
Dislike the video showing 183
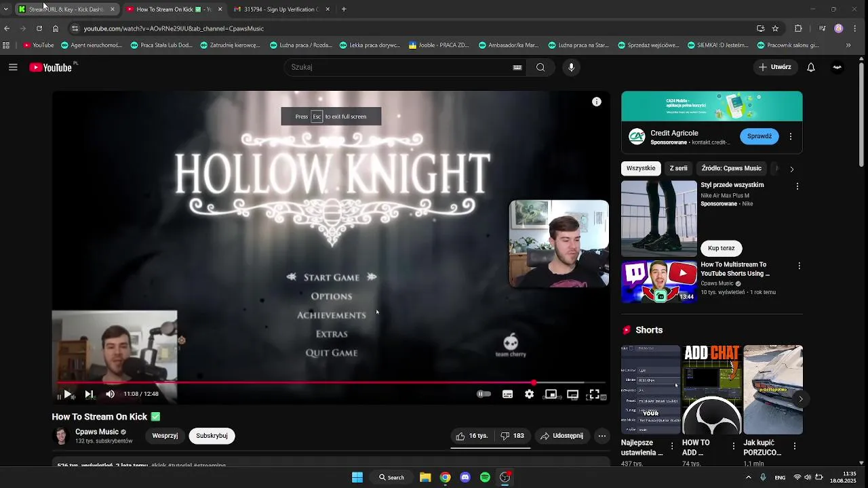(512, 436)
